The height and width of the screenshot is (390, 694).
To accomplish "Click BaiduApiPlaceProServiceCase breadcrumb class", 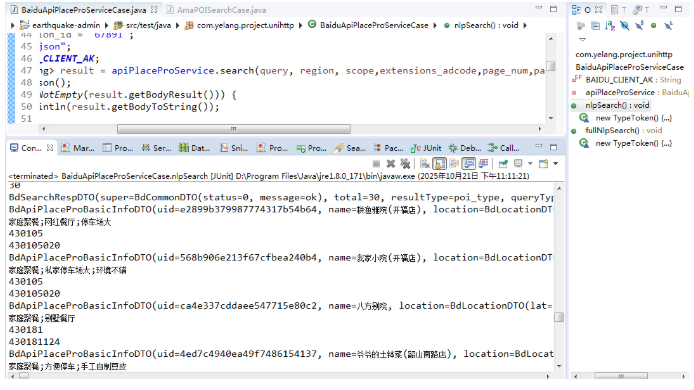I will [x=368, y=26].
